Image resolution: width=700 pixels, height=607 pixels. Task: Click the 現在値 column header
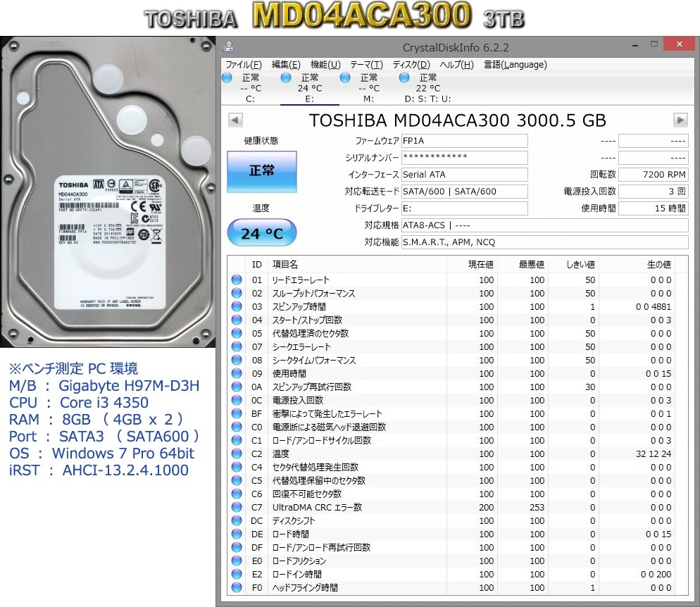click(x=472, y=265)
